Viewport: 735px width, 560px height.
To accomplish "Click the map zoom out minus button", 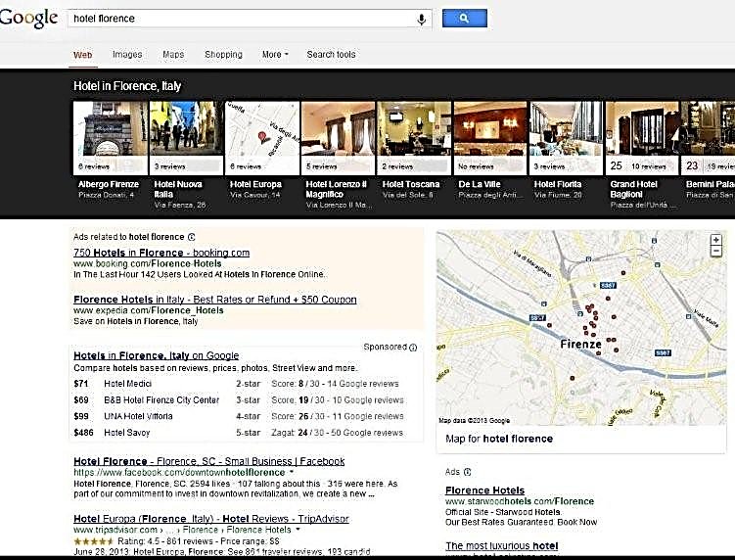I will point(715,252).
